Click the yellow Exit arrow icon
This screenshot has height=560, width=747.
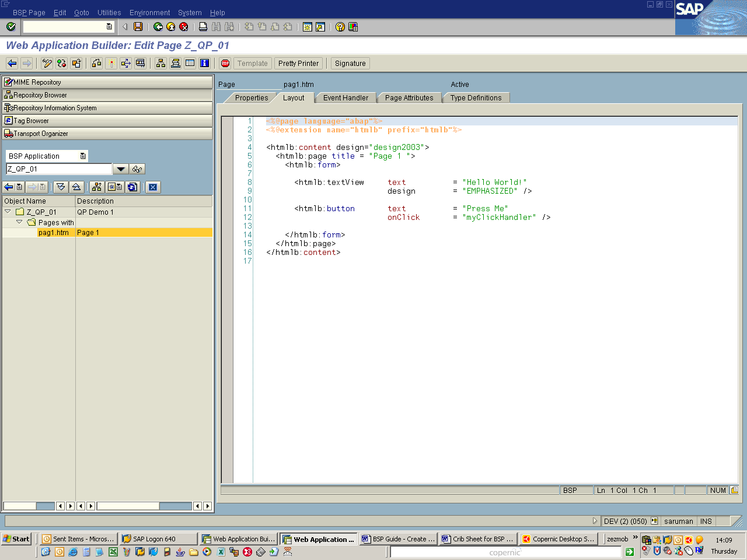[171, 27]
